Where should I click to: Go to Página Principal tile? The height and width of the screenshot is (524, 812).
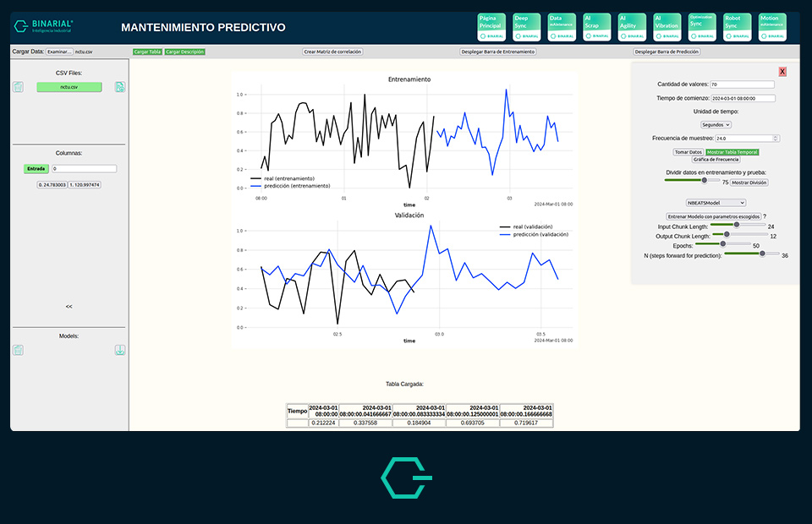(491, 27)
